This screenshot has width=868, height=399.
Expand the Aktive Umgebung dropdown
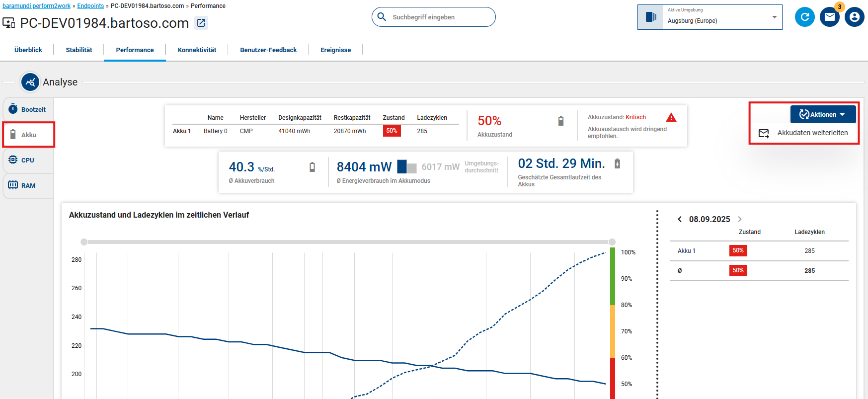[774, 17]
